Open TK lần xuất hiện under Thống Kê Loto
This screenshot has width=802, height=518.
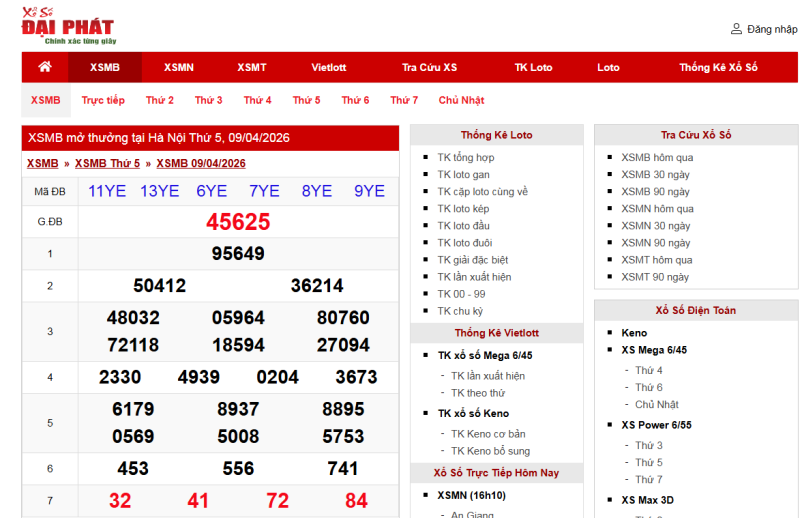click(x=474, y=277)
